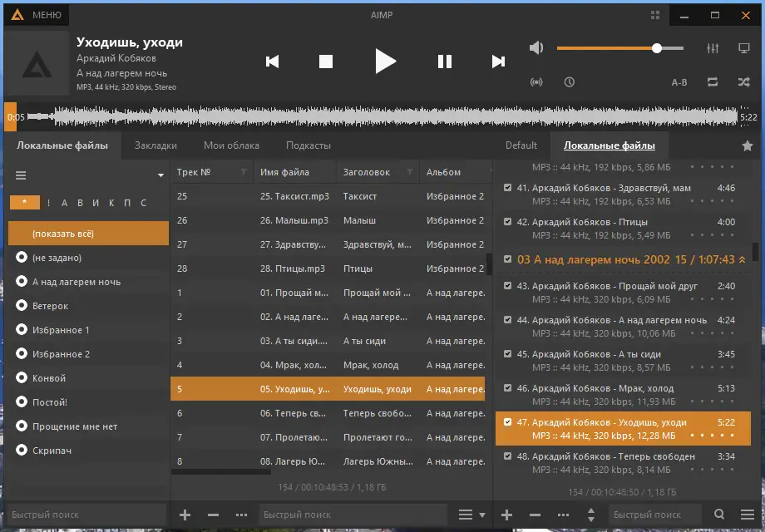The image size is (765, 532).
Task: Start playback with the play button
Action: pyautogui.click(x=386, y=62)
